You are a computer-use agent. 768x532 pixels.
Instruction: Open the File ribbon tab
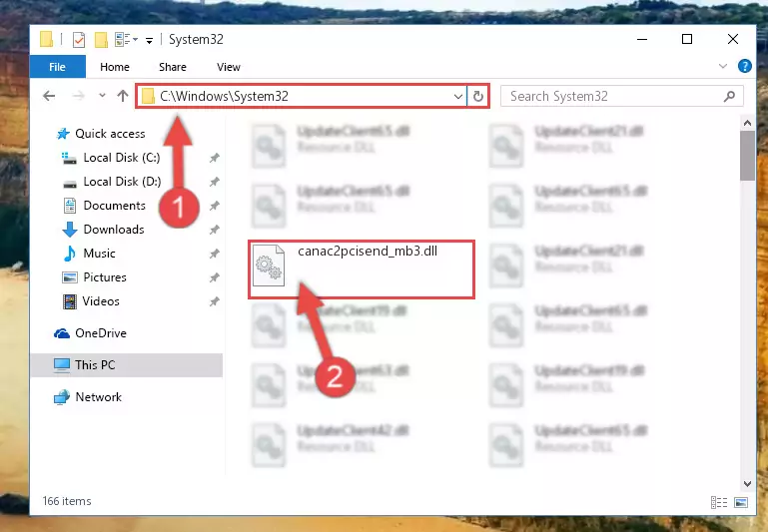coord(57,67)
